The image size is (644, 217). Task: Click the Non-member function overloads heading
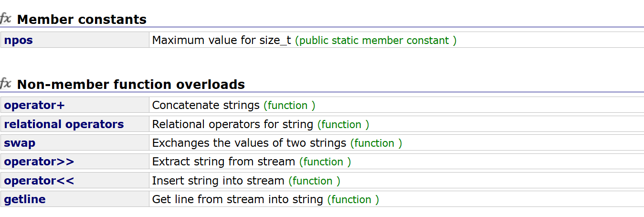(x=131, y=85)
